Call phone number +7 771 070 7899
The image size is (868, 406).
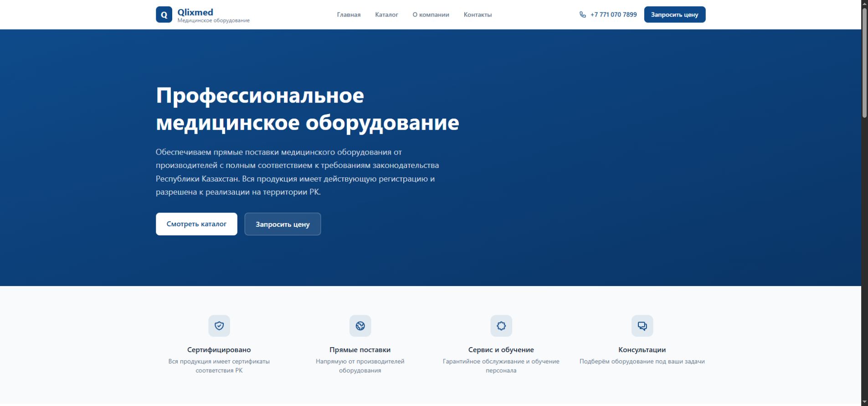613,15
